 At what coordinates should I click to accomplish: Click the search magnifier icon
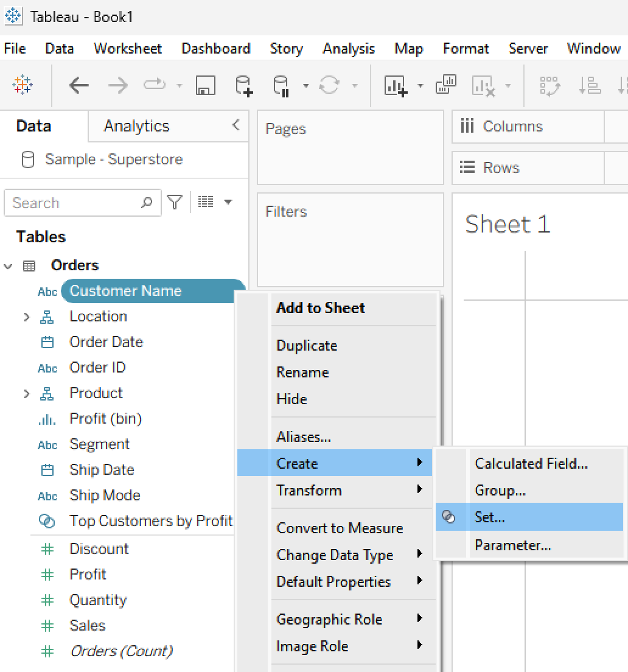(x=147, y=202)
